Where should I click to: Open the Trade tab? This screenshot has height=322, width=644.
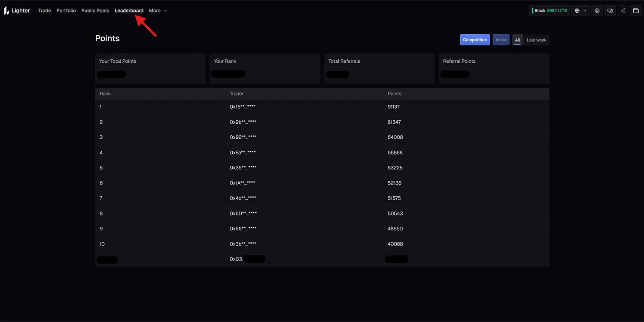pyautogui.click(x=45, y=11)
